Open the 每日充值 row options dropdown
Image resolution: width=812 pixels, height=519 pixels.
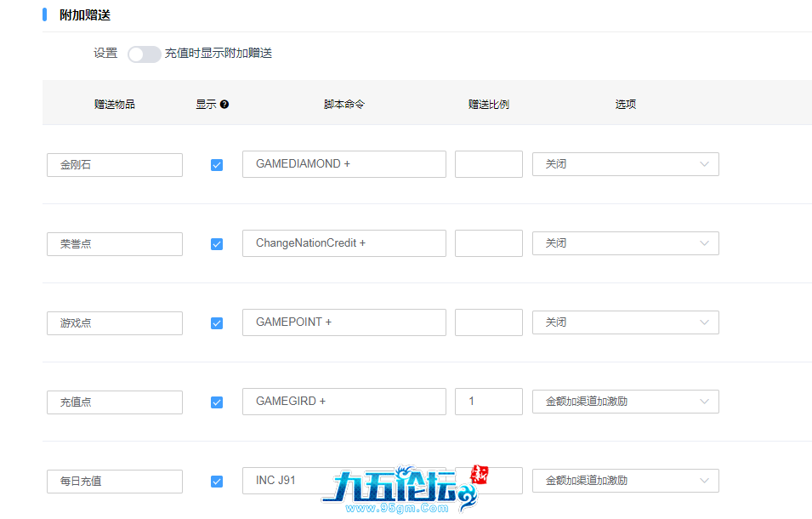point(625,481)
